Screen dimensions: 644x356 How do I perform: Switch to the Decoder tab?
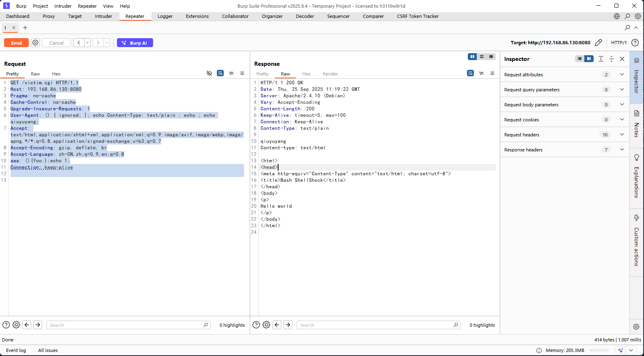305,16
